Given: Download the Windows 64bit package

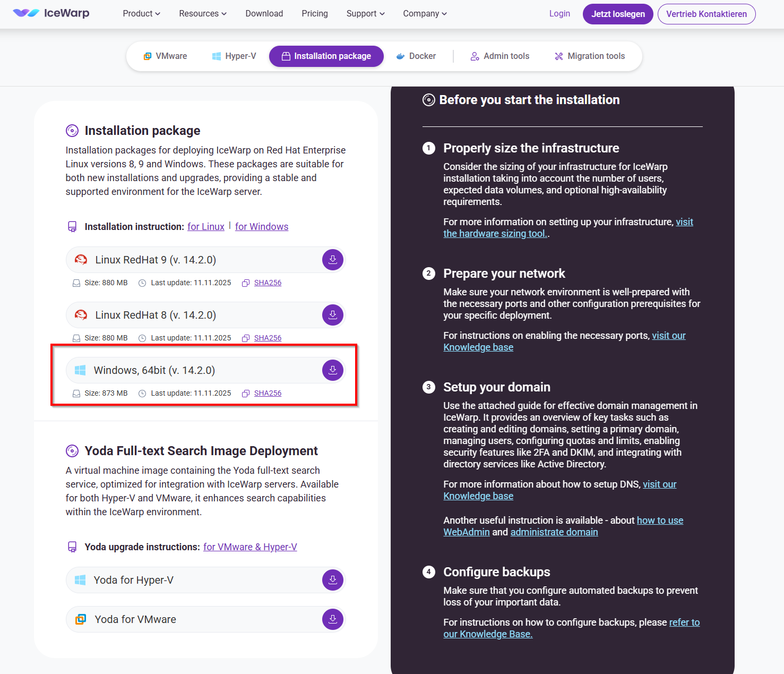Looking at the screenshot, I should tap(333, 370).
